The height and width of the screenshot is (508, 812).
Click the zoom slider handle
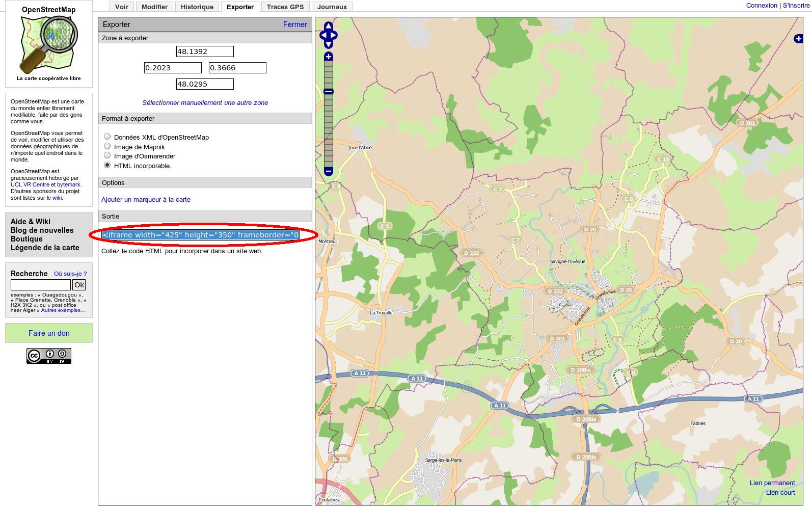pos(329,91)
